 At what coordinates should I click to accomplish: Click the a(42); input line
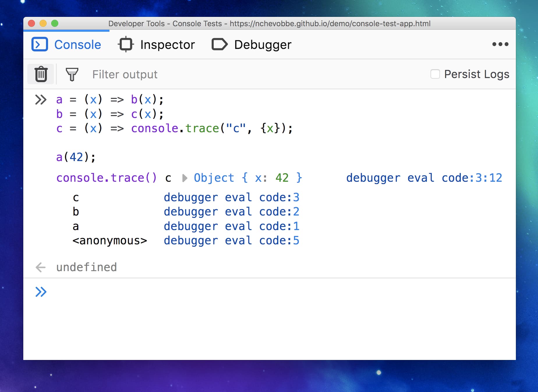(76, 157)
